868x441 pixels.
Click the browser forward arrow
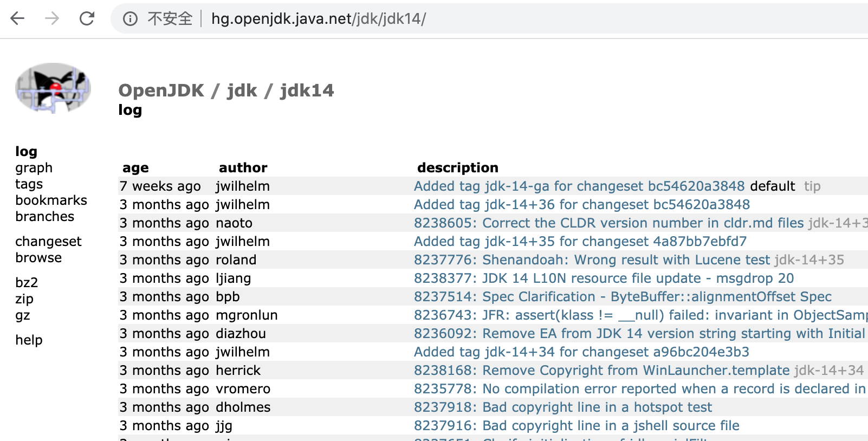pos(52,19)
